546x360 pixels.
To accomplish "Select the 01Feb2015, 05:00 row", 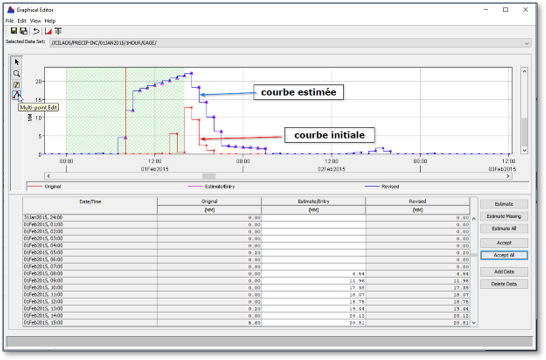I will click(x=246, y=253).
